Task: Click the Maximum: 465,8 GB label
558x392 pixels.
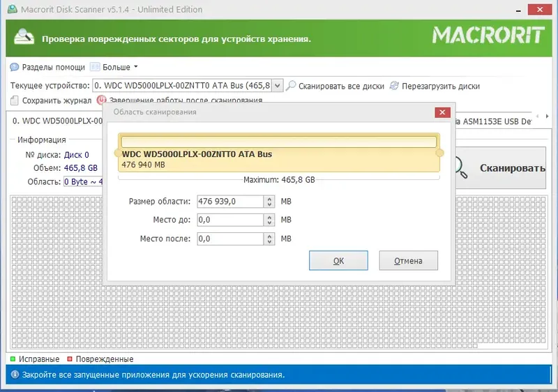Action: [279, 180]
